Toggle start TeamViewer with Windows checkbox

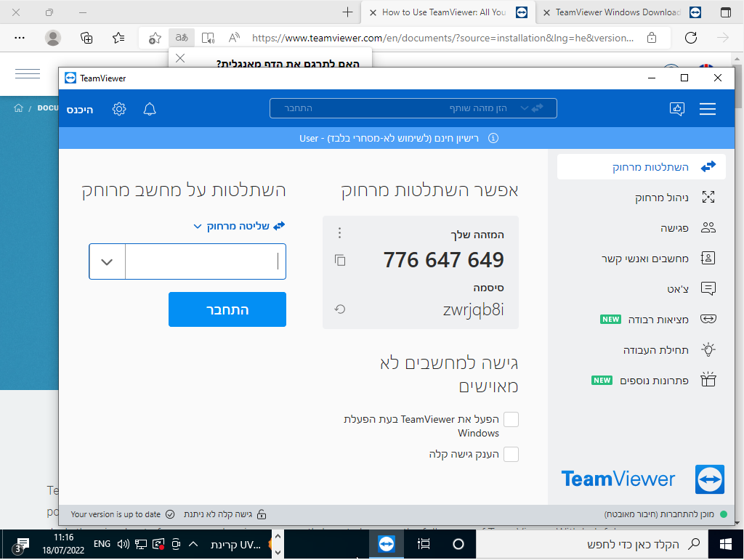(511, 419)
